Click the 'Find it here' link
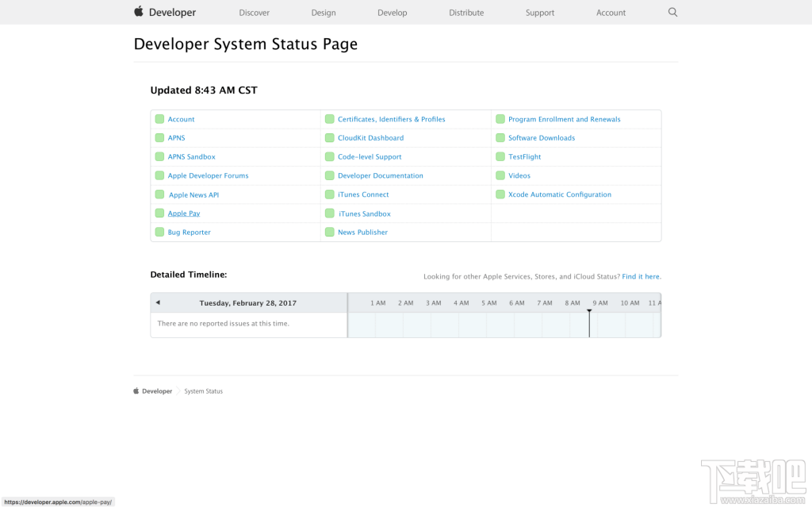This screenshot has height=508, width=812. (641, 276)
